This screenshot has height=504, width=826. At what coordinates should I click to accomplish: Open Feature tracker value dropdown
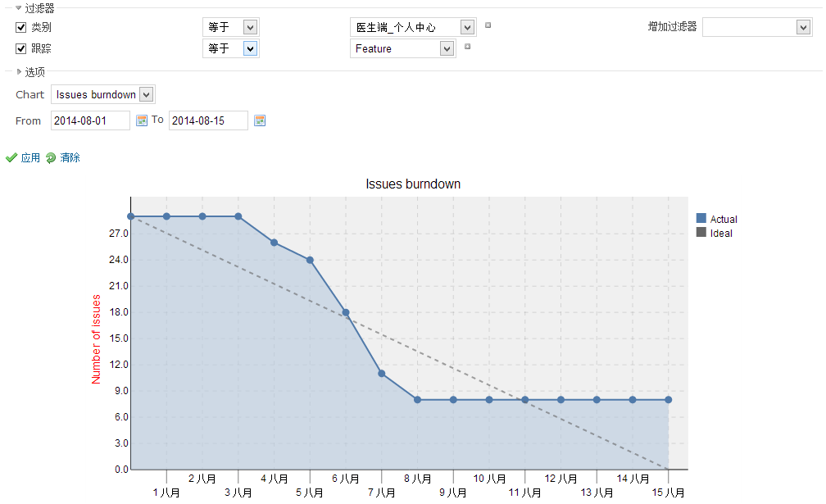pos(403,48)
